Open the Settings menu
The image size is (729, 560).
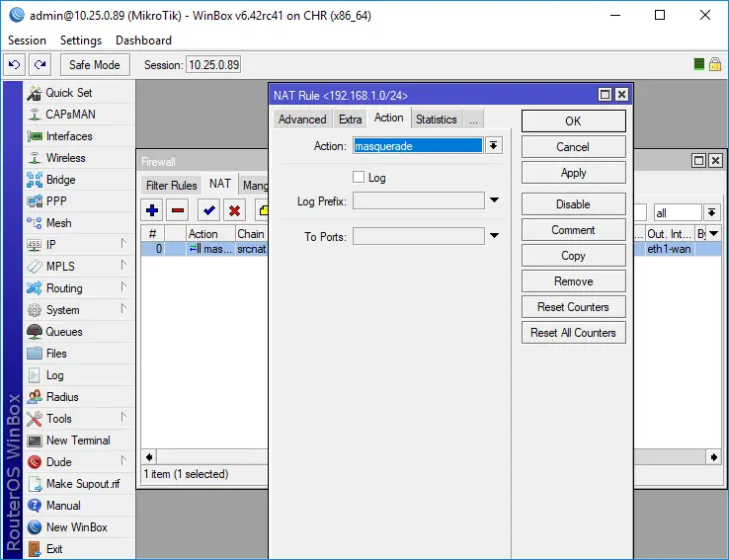point(81,40)
